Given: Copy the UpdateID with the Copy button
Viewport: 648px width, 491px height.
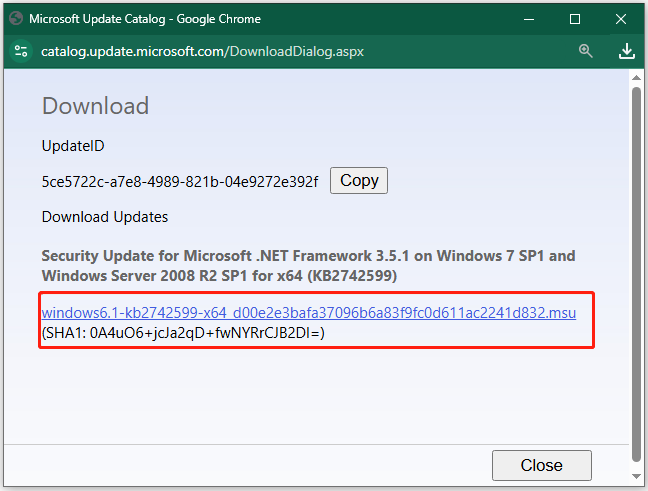Looking at the screenshot, I should [359, 181].
